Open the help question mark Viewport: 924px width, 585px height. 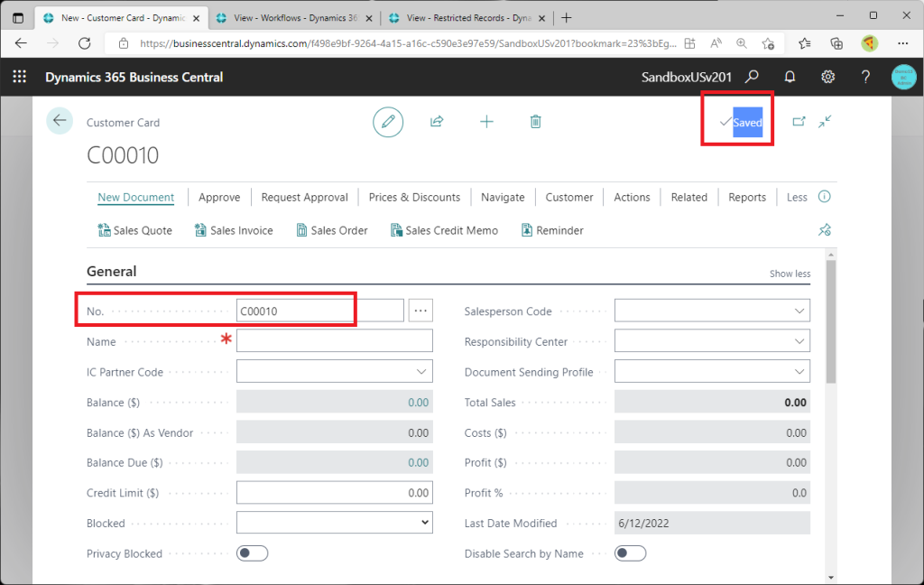(x=865, y=77)
